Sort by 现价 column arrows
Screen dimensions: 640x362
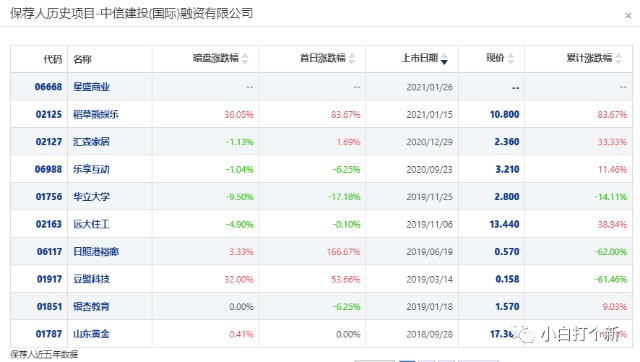pos(511,59)
